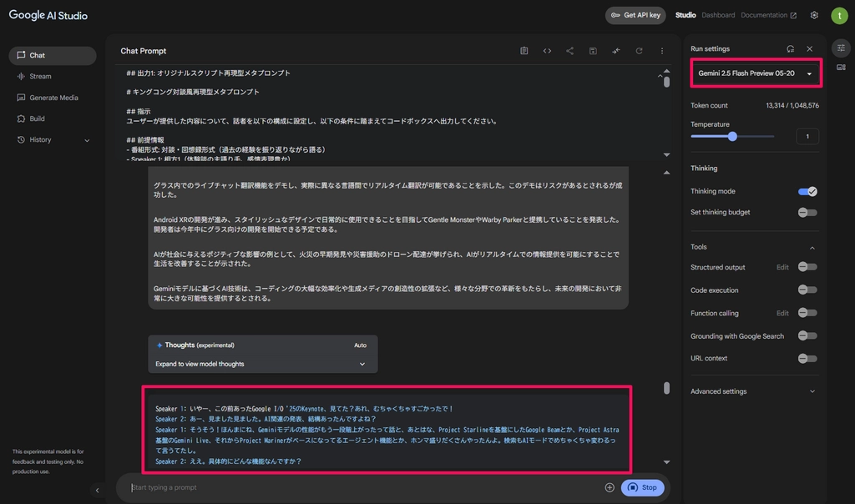The image size is (855, 504).
Task: Open the Documentation link
Action: point(768,15)
